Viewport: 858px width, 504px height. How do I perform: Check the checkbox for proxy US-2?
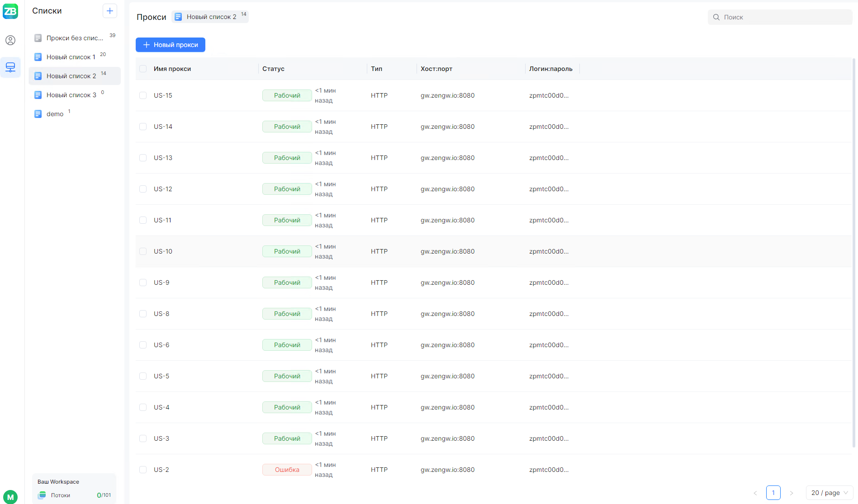coord(143,470)
